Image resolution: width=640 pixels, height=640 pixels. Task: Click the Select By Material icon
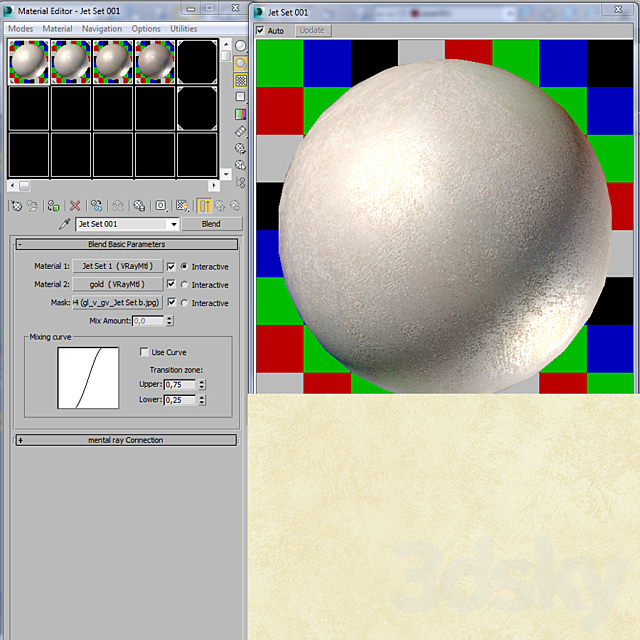(240, 165)
